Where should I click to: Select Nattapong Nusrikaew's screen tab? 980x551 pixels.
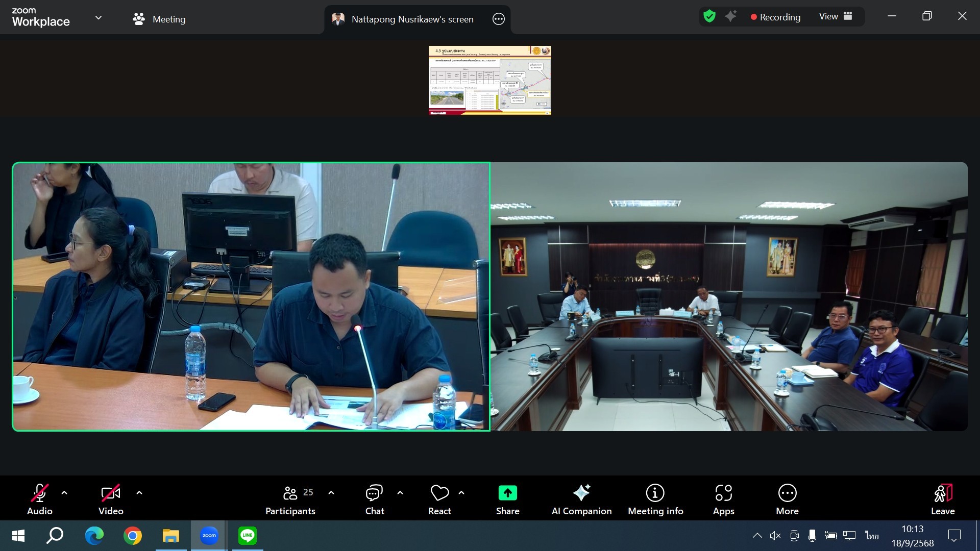pos(403,19)
